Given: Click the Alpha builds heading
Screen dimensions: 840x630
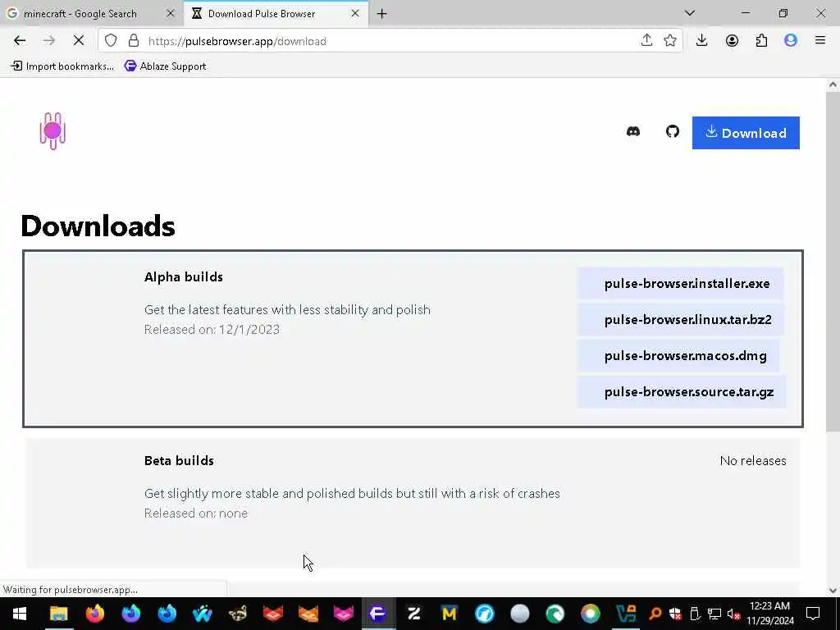Looking at the screenshot, I should tap(184, 277).
